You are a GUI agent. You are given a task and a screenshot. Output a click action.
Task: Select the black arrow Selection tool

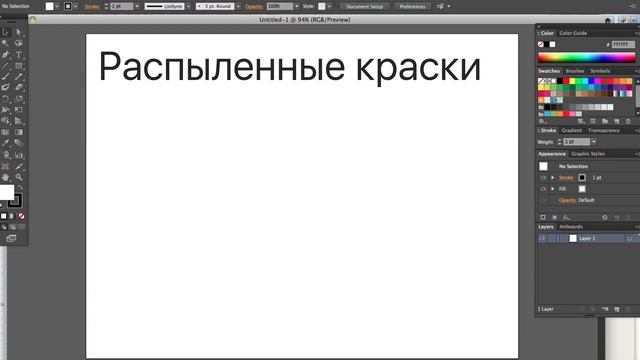pos(5,32)
